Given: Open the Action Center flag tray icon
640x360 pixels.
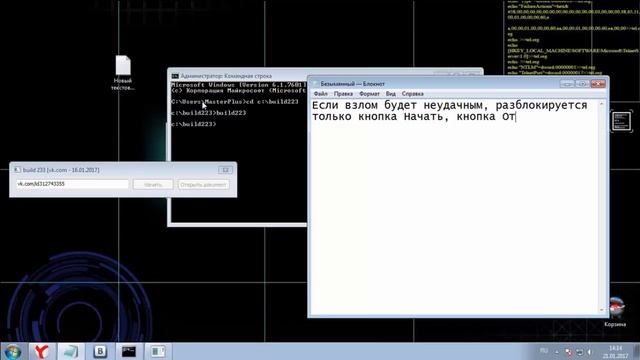Looking at the screenshot, I should pos(569,352).
